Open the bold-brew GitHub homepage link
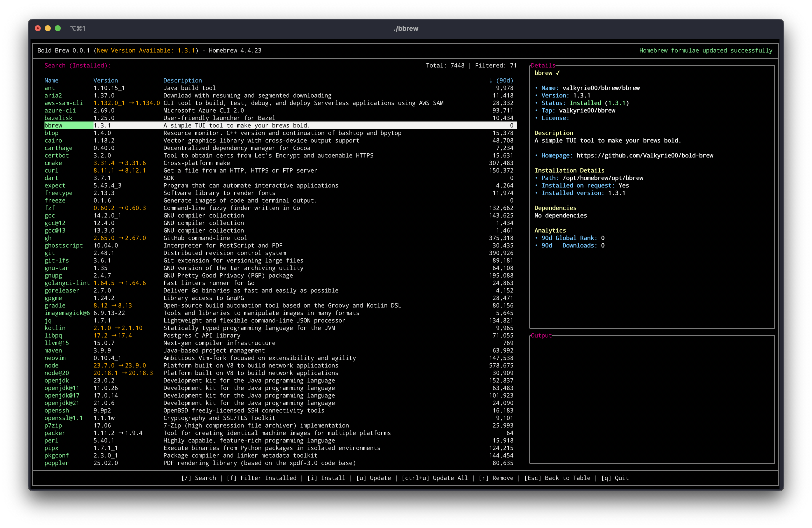 coord(644,155)
